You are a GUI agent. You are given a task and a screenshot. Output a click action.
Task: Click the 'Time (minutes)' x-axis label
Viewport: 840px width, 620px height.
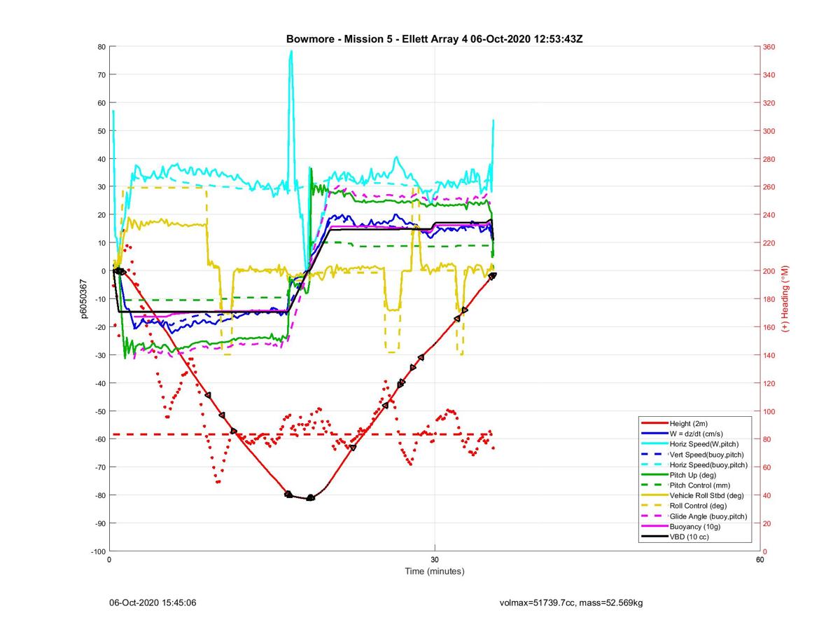(435, 571)
